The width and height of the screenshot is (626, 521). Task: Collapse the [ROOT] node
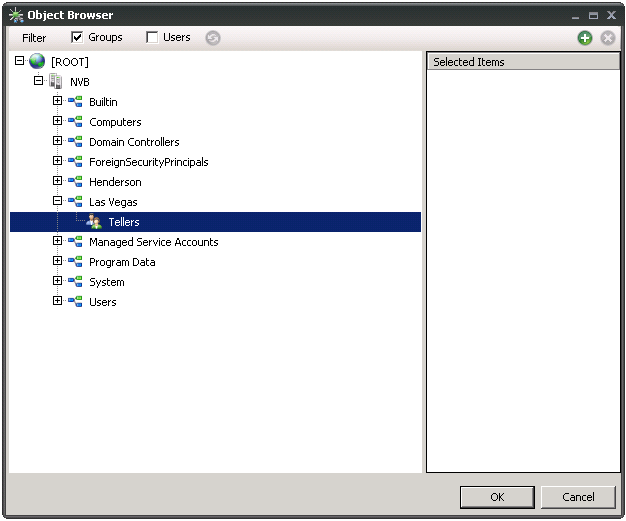(19, 61)
